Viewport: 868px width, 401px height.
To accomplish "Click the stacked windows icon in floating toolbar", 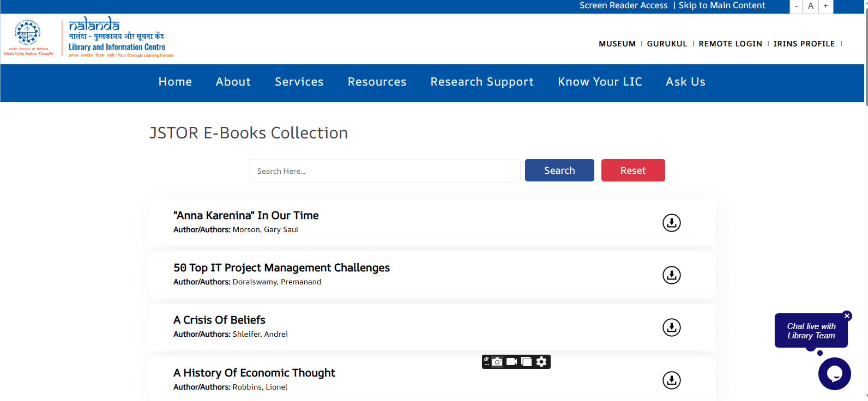I will point(526,362).
